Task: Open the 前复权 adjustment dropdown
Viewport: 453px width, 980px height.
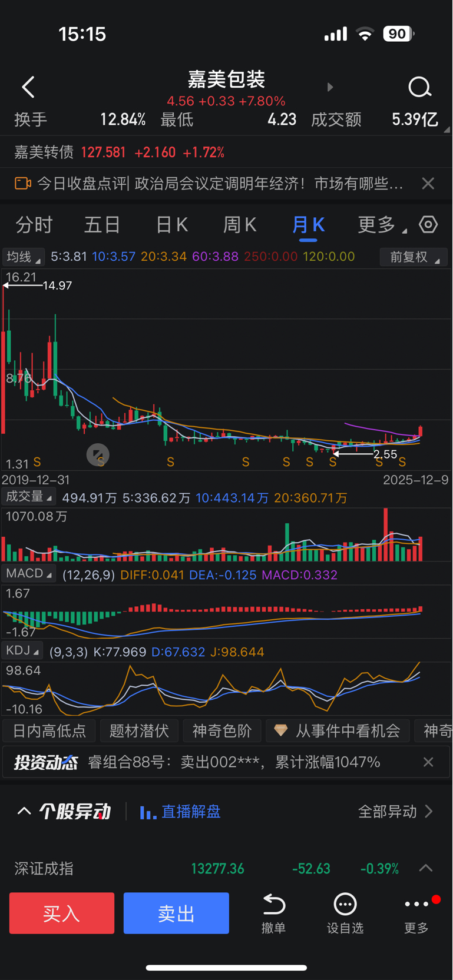Action: (x=414, y=257)
